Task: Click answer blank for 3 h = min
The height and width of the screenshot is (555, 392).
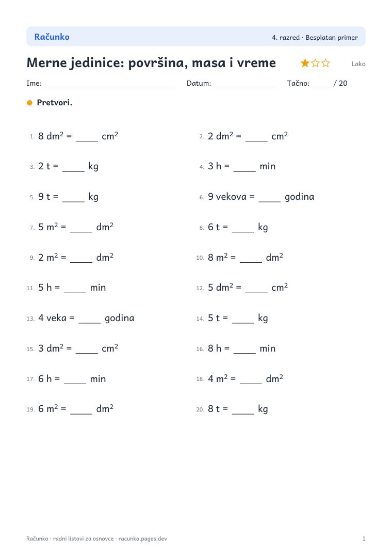Action: point(244,169)
